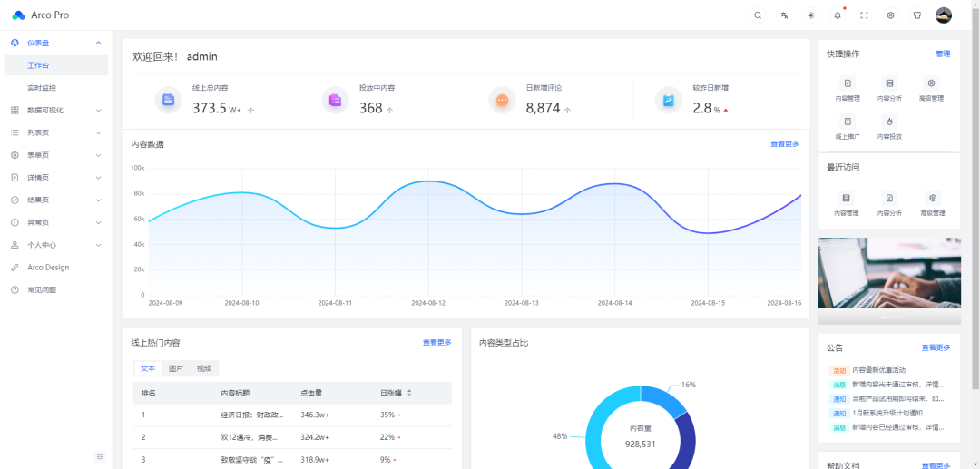
Task: Collapse the 仪表盘 menu group
Action: point(56,43)
